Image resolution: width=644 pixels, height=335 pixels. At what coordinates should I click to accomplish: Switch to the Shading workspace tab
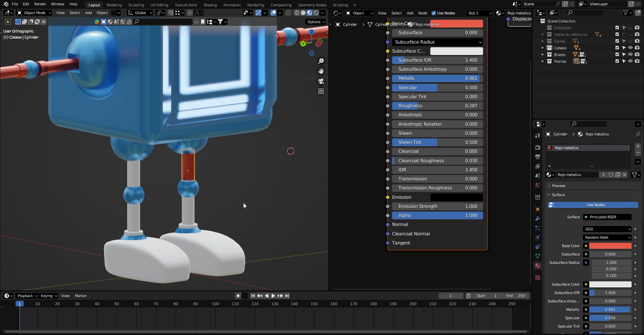(x=210, y=5)
